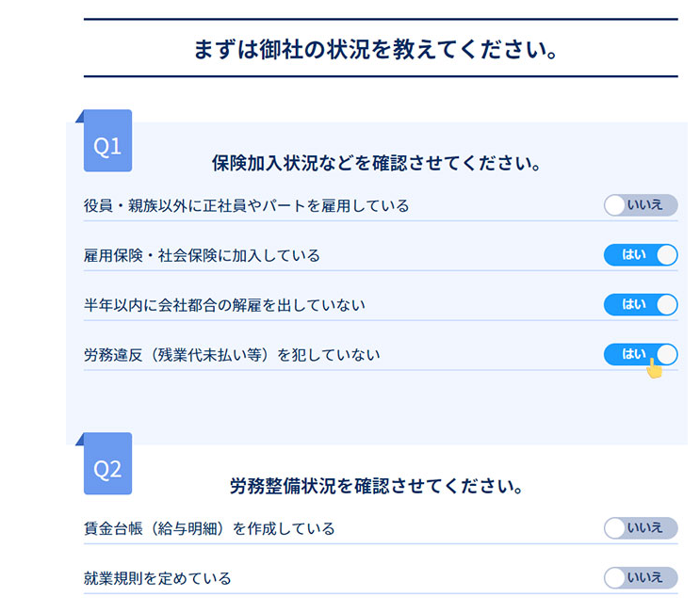Toggle 賃金台帳（給与明細）を作成している to はい

(x=641, y=528)
